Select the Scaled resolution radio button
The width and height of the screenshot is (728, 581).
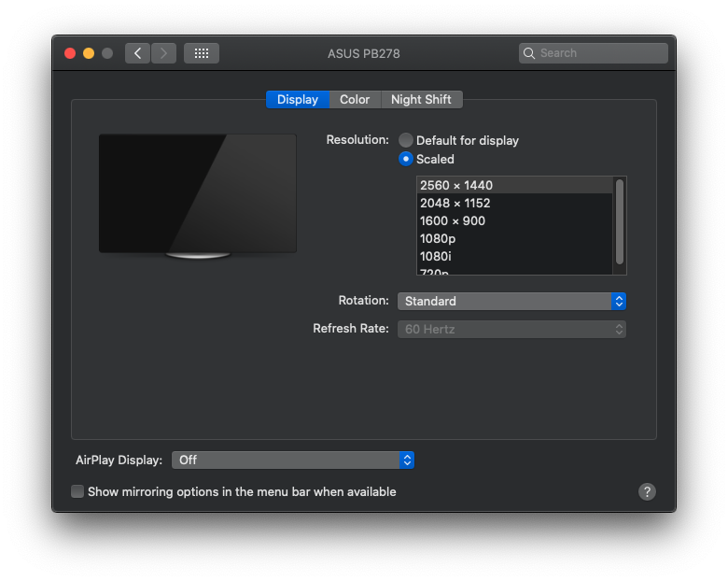coord(406,159)
